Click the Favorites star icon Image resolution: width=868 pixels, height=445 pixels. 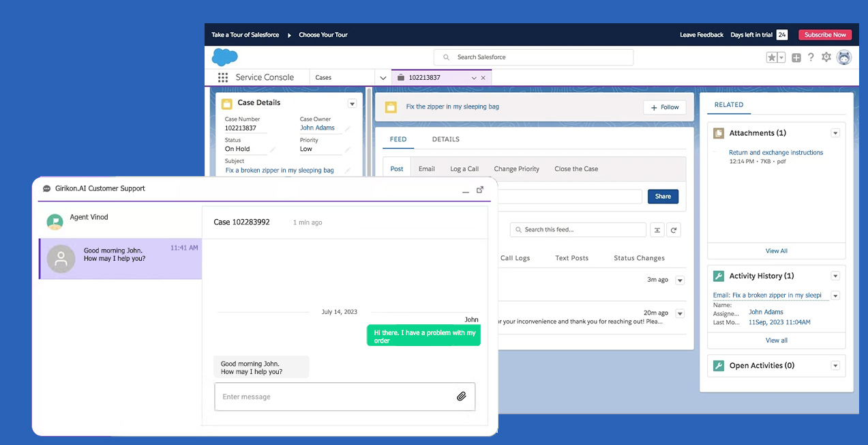pyautogui.click(x=772, y=57)
